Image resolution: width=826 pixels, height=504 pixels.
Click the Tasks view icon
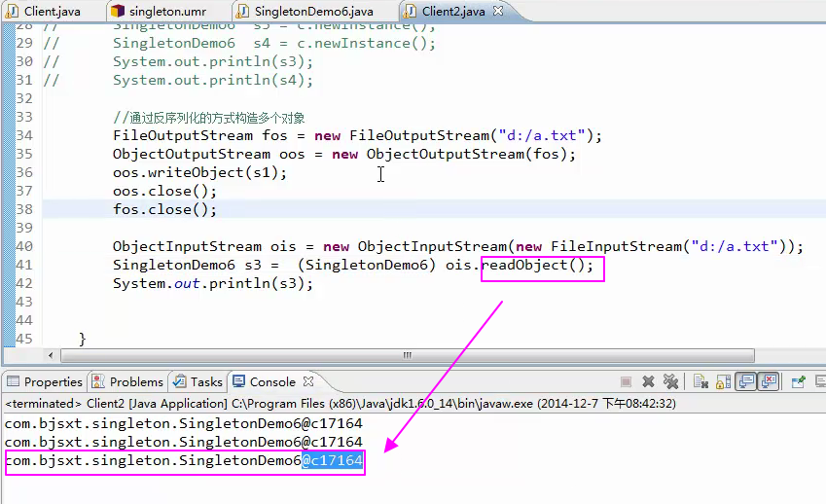(180, 381)
